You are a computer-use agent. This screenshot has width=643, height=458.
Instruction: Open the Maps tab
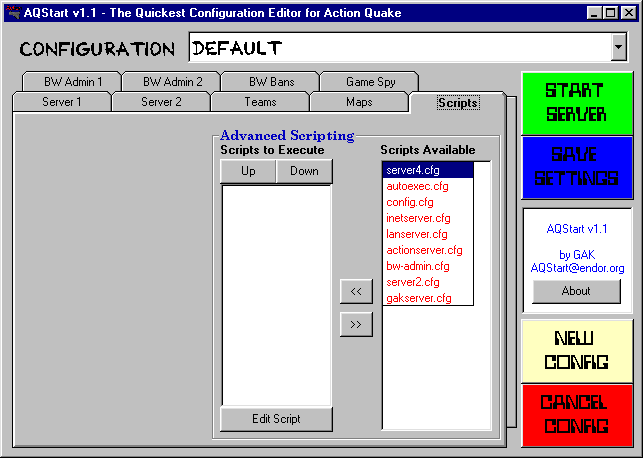(359, 102)
